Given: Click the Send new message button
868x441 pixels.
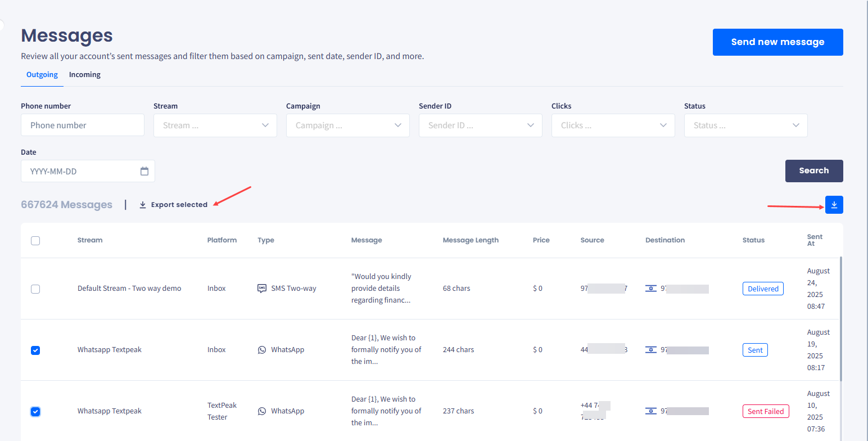Looking at the screenshot, I should (777, 42).
